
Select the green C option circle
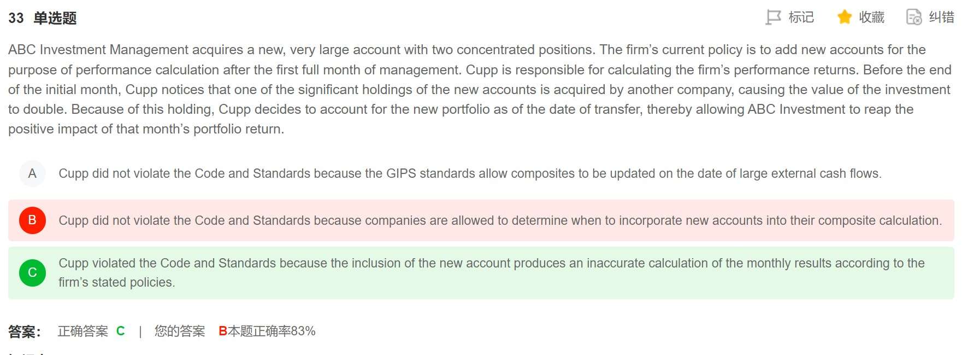pyautogui.click(x=32, y=272)
